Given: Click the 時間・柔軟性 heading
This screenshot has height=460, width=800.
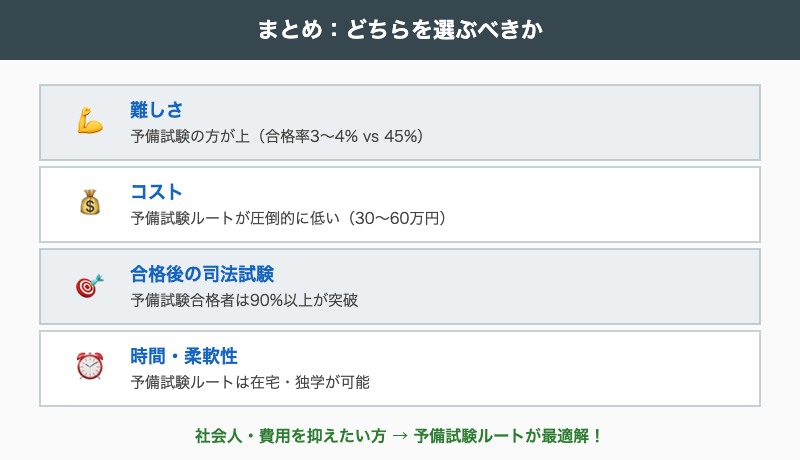Looking at the screenshot, I should click(184, 356).
